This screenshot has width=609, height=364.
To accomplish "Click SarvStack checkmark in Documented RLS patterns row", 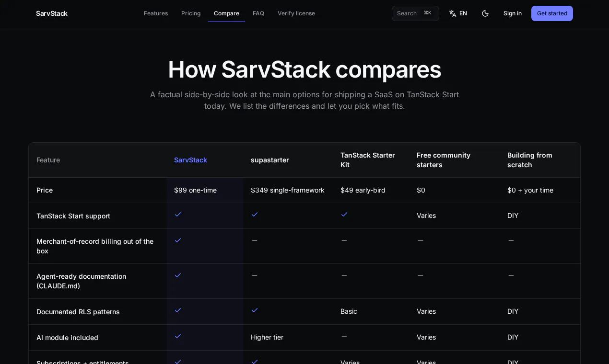I will [x=178, y=310].
